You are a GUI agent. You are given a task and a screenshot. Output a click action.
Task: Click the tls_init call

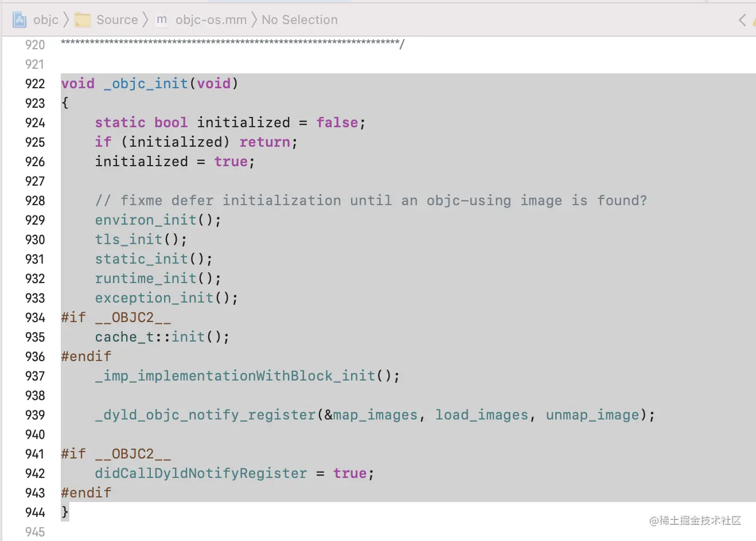(141, 240)
